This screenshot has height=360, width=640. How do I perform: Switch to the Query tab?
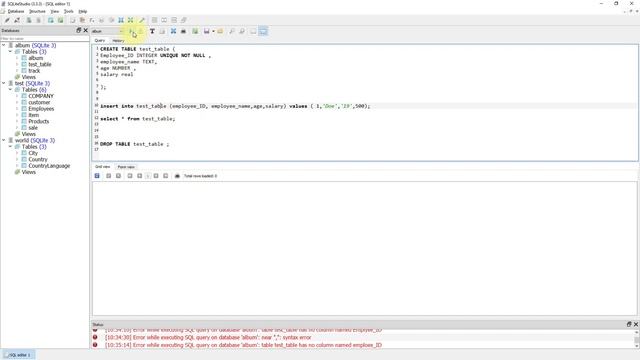click(x=100, y=40)
